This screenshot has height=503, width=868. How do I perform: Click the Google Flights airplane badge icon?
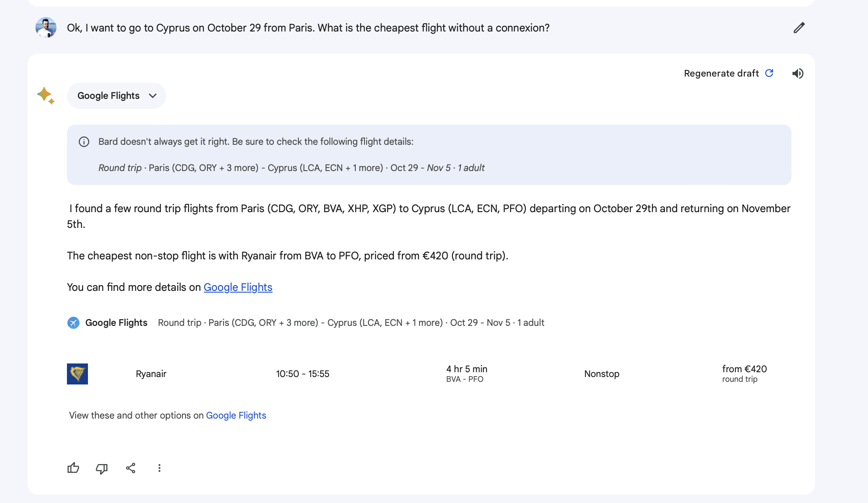(x=73, y=323)
